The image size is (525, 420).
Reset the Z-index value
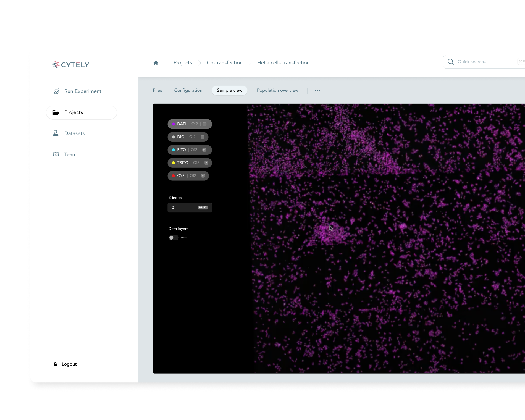click(203, 208)
